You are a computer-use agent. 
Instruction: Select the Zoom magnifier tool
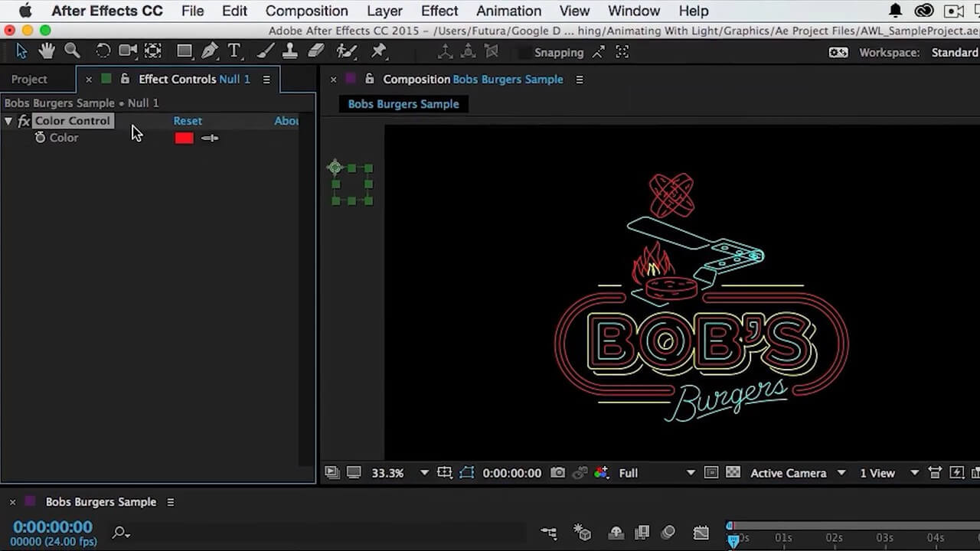pos(72,51)
